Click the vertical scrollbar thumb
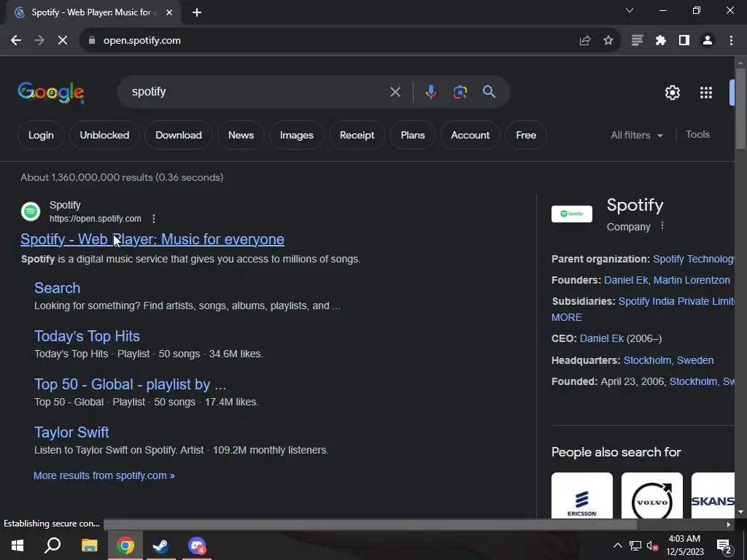This screenshot has height=560, width=747. point(740,109)
